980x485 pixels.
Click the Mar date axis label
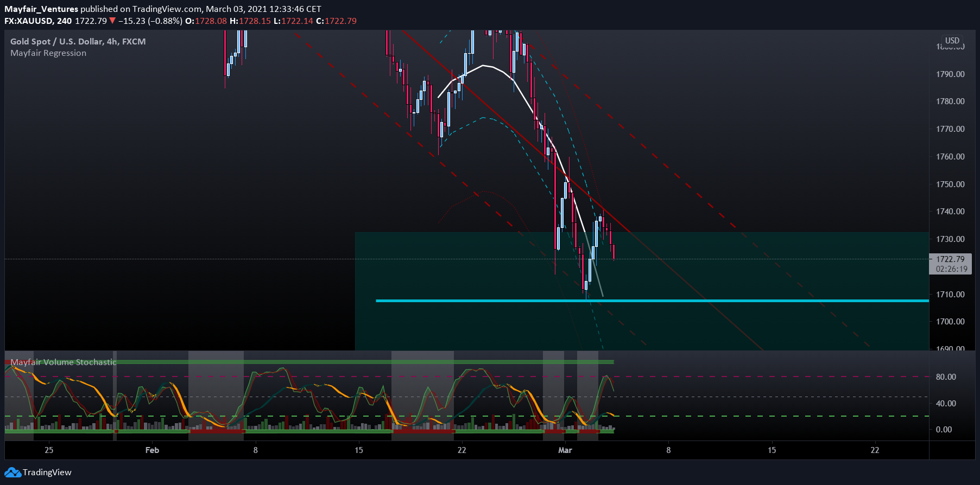[x=565, y=450]
